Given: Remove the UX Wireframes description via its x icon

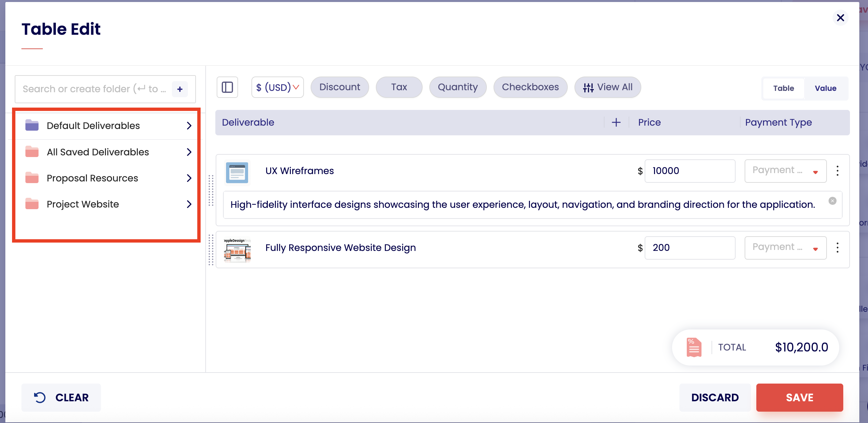Looking at the screenshot, I should click(x=832, y=201).
